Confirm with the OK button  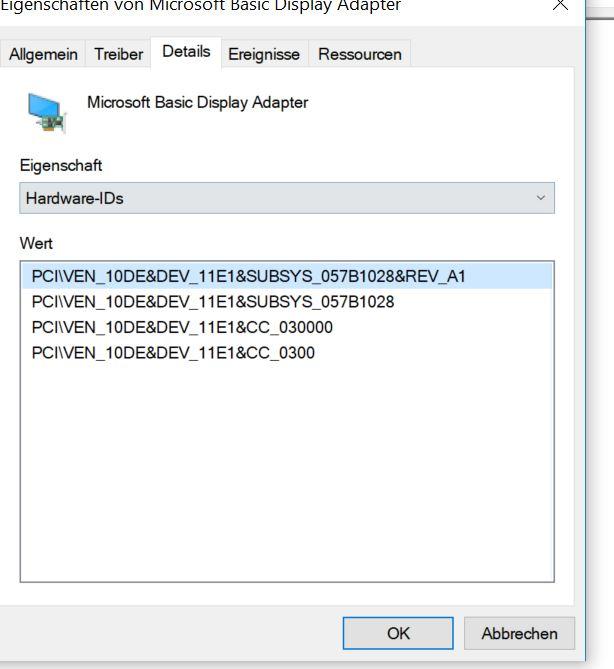[398, 633]
